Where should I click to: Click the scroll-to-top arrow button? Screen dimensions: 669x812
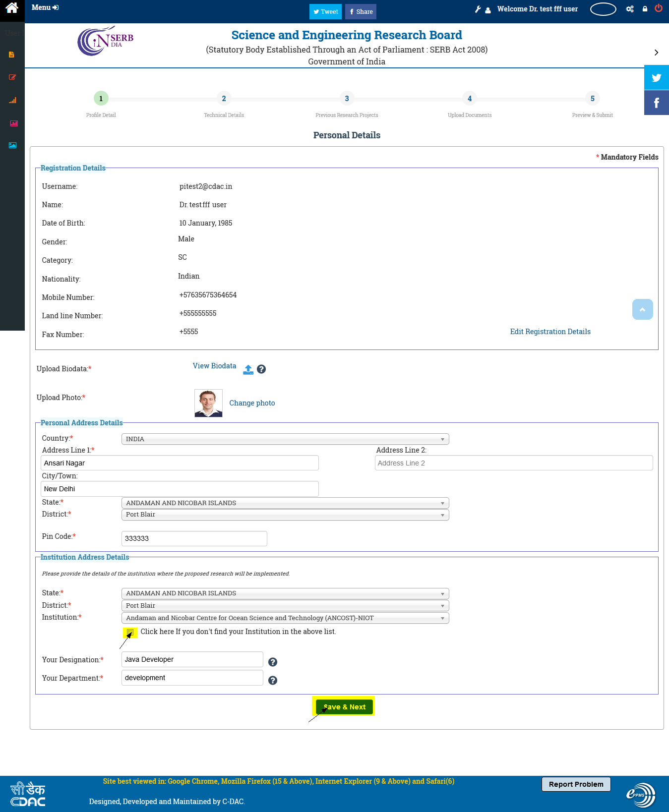(642, 309)
